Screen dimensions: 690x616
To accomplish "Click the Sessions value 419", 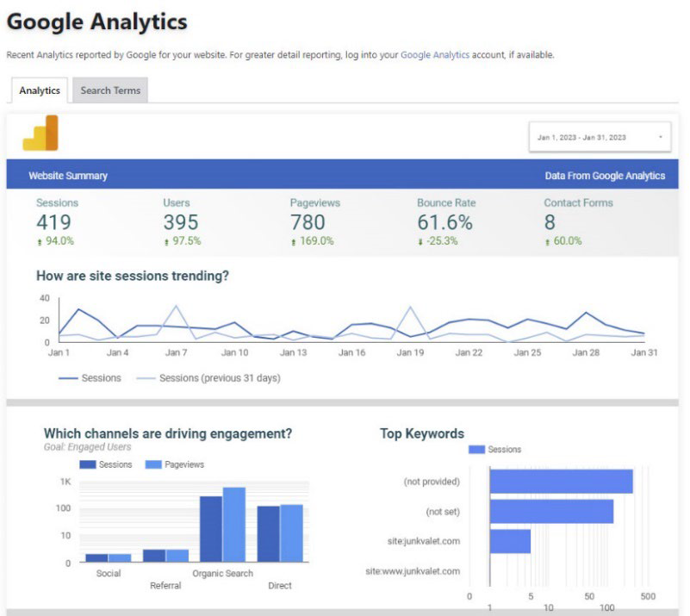I will pos(53,222).
